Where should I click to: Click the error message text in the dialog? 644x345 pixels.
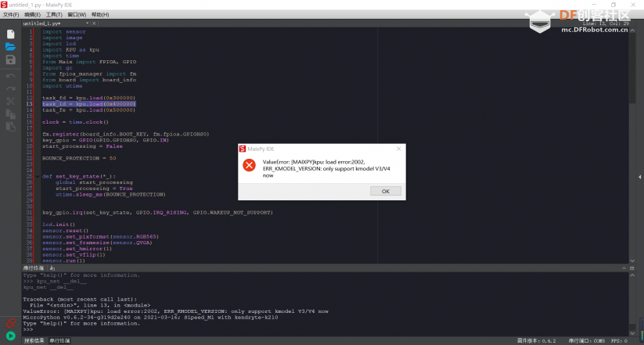(x=327, y=169)
